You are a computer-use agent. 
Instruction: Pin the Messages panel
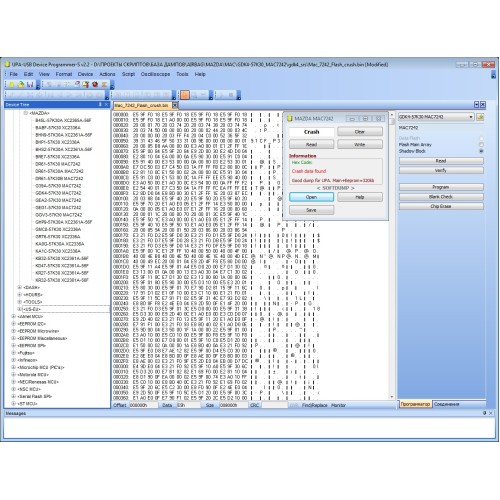485,413
